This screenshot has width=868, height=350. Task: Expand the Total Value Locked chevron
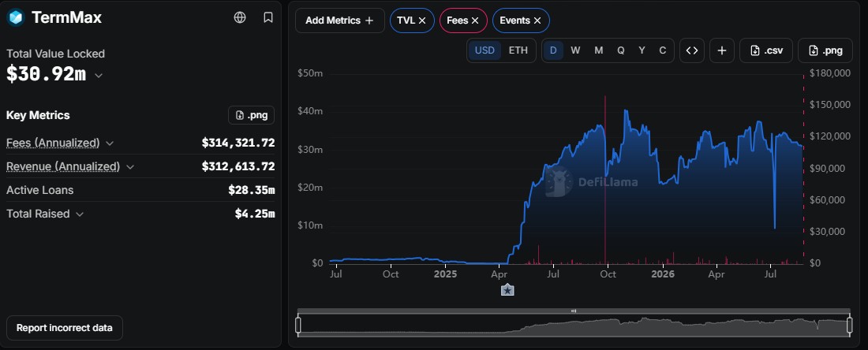(x=99, y=75)
